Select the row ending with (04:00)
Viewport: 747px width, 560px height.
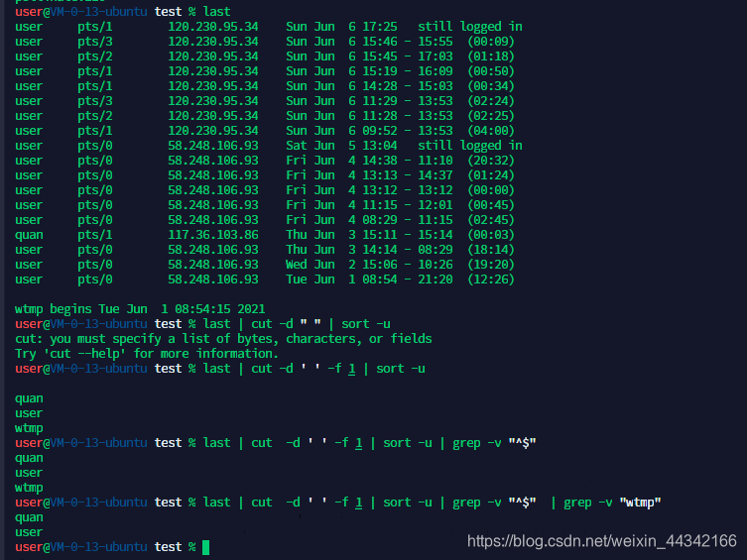pos(265,131)
